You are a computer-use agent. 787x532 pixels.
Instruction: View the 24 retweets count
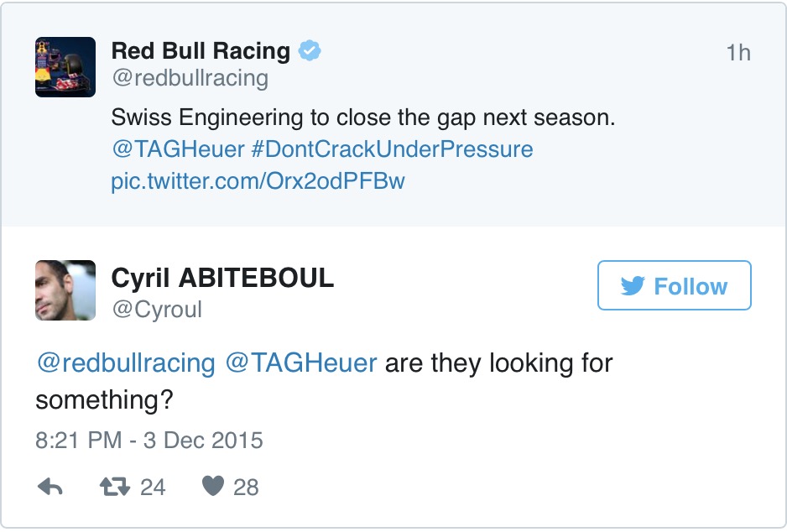point(153,487)
